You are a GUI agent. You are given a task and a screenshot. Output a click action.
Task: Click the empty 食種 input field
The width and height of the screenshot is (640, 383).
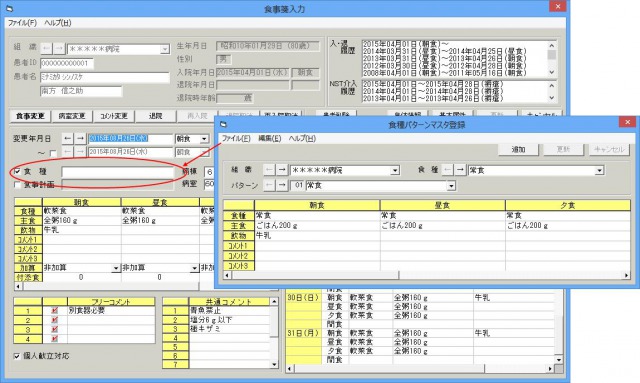click(x=118, y=172)
